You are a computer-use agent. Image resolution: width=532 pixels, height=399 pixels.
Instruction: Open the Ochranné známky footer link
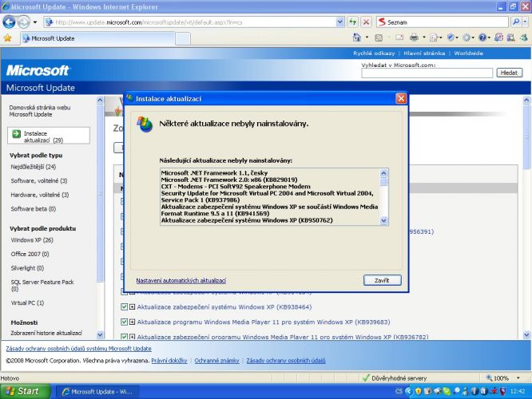point(216,361)
